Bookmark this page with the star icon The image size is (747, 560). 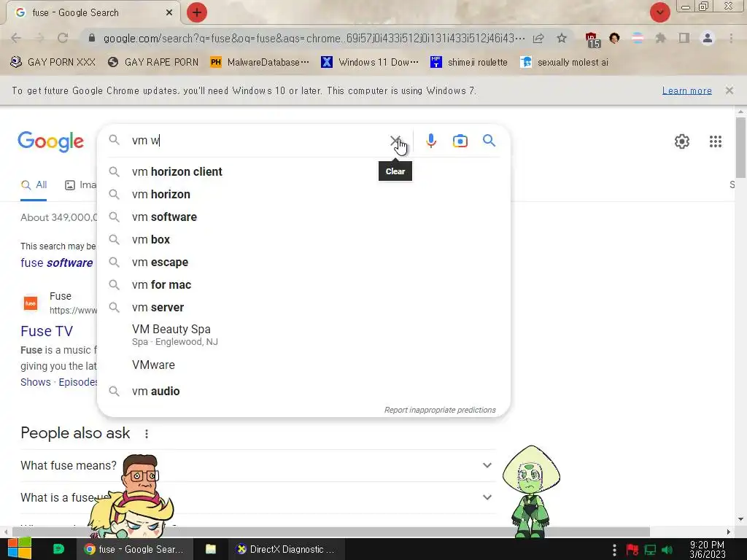click(562, 38)
